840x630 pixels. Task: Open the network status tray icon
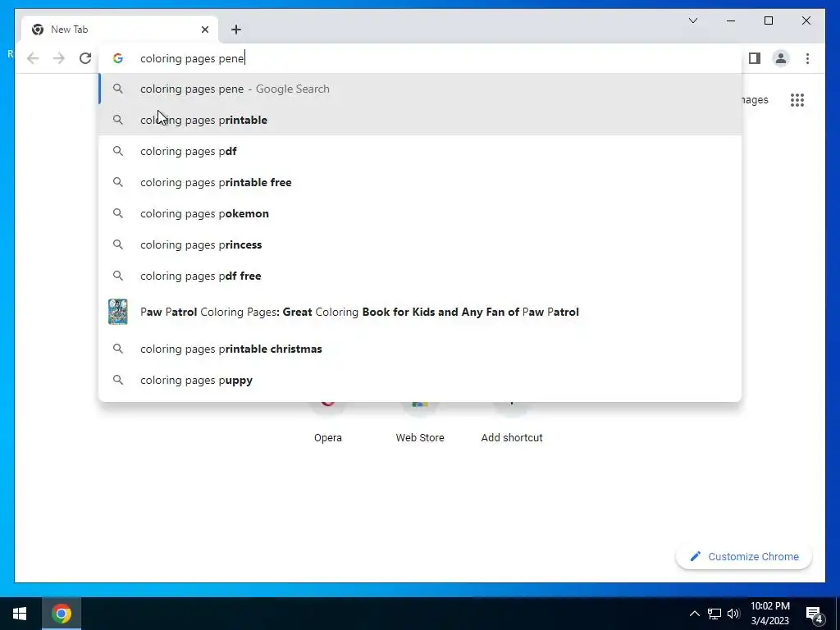(714, 614)
